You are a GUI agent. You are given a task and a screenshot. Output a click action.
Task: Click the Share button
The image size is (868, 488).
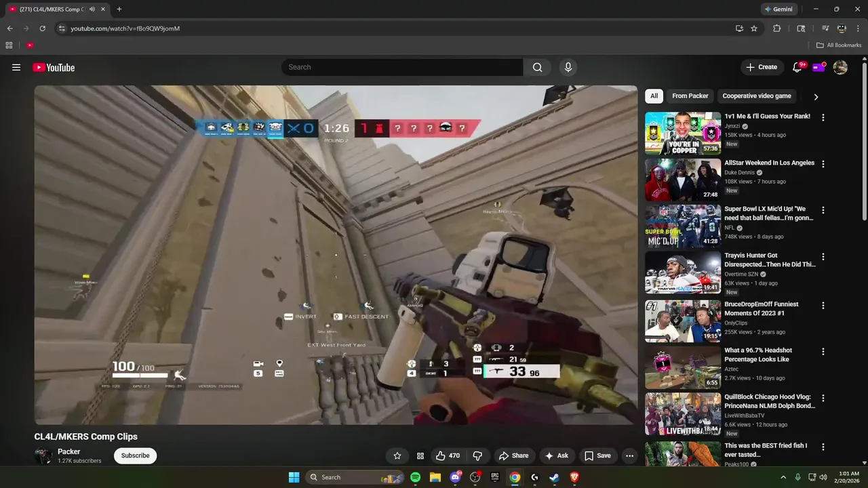point(513,455)
